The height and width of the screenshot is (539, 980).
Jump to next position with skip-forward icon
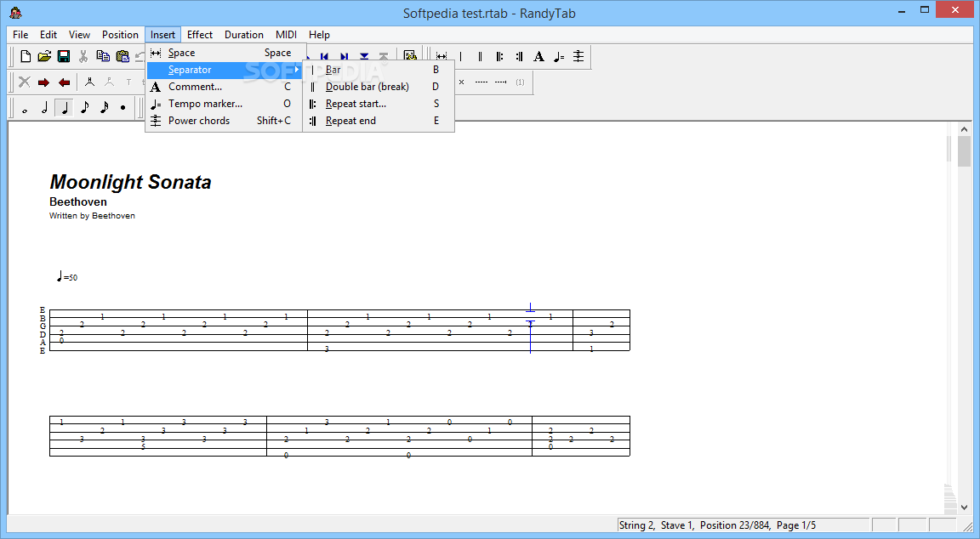click(344, 57)
